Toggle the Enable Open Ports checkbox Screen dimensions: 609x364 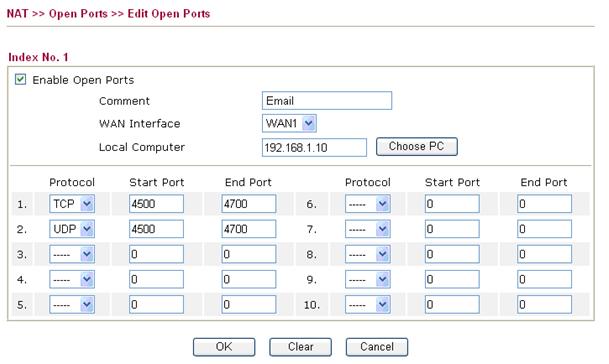(20, 80)
